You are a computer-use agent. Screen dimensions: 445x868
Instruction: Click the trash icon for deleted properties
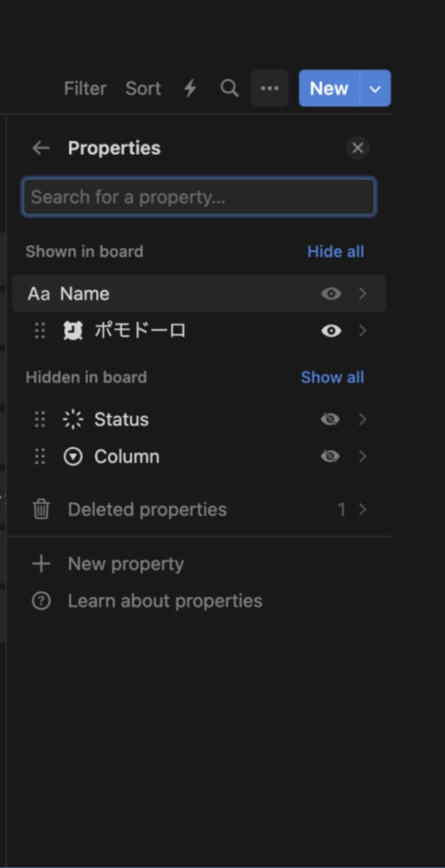41,509
